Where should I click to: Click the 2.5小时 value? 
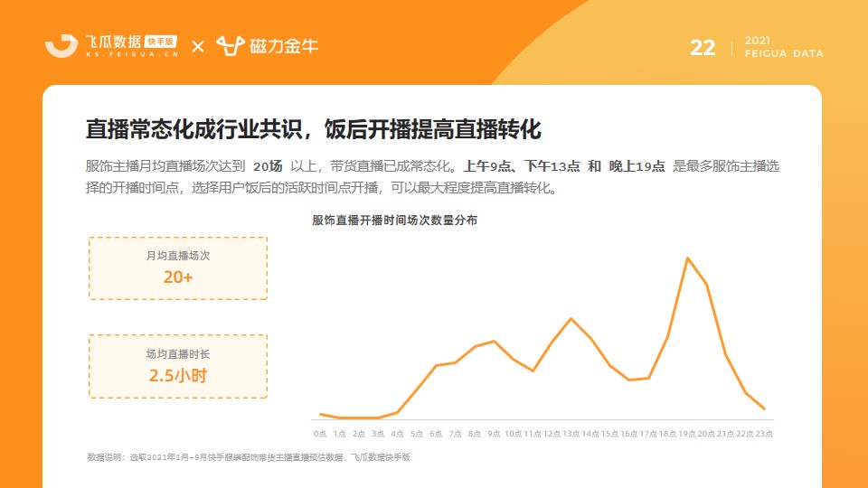178,376
